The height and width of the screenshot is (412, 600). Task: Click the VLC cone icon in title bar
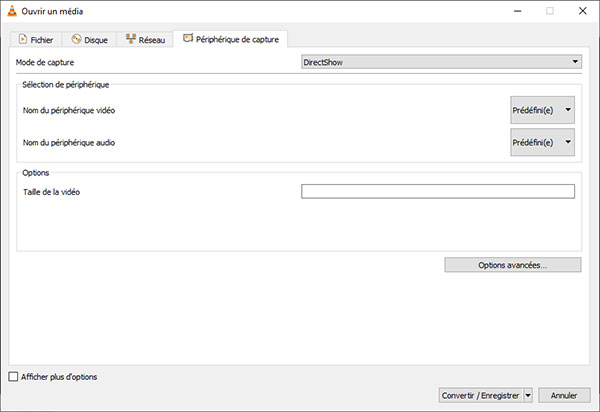tap(11, 11)
